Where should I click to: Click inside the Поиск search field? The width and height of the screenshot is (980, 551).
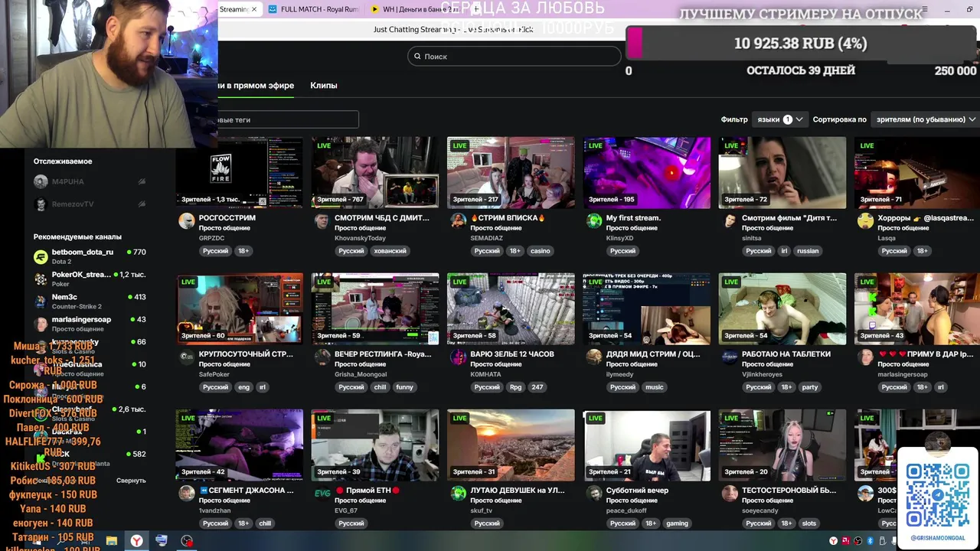click(x=514, y=56)
